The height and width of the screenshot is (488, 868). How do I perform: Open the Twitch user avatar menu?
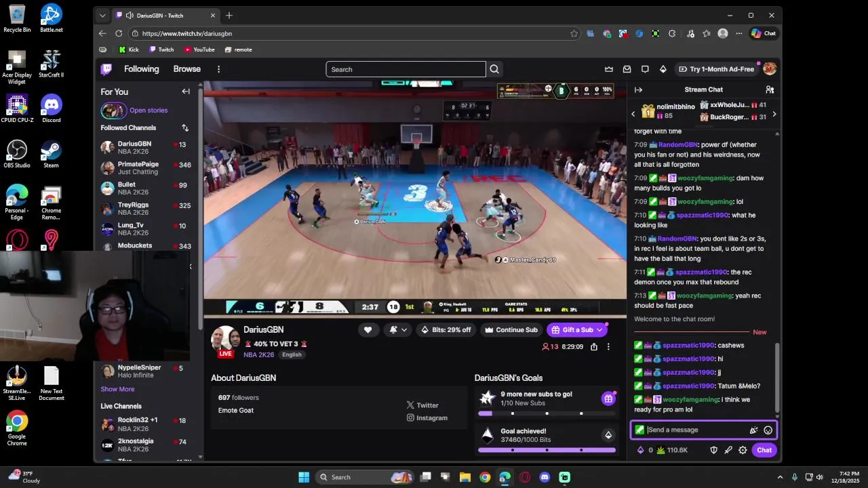coord(770,69)
